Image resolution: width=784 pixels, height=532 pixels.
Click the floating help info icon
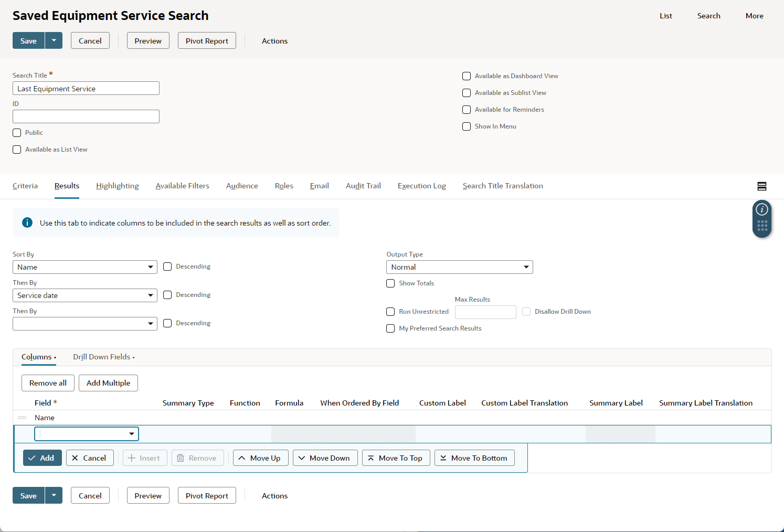coord(762,210)
